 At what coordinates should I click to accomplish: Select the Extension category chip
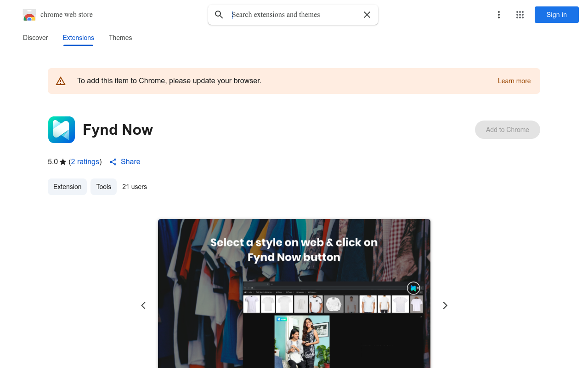tap(67, 187)
